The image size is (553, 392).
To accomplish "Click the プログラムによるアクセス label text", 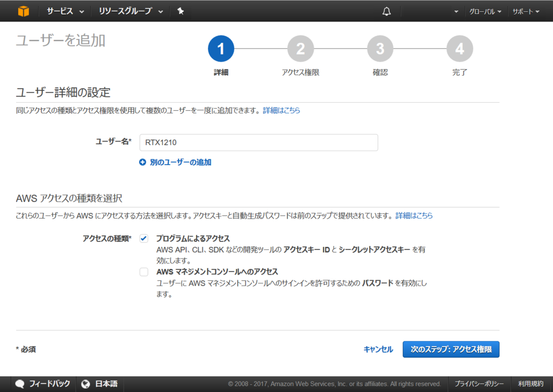I will (193, 239).
